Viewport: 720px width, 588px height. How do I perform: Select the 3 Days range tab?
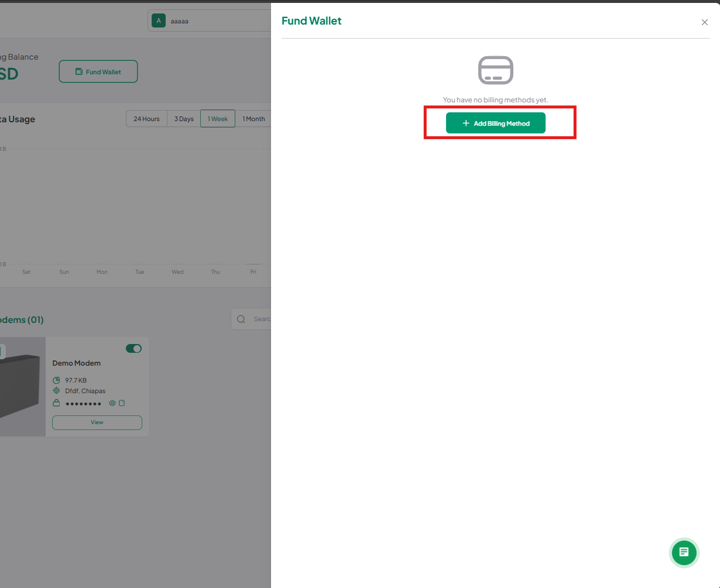click(184, 119)
